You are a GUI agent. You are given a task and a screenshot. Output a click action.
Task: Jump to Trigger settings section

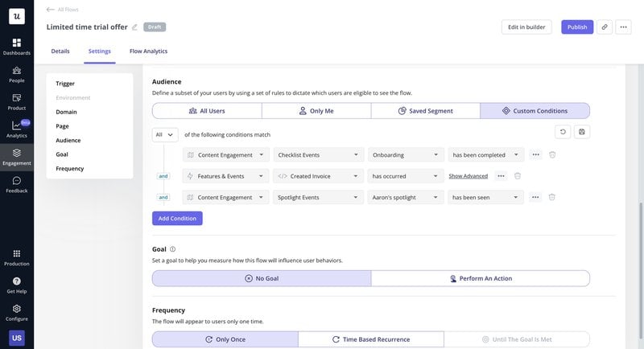65,84
